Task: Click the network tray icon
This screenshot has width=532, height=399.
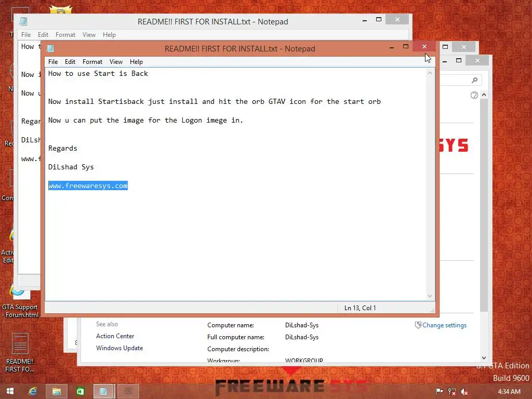Action: (451, 392)
